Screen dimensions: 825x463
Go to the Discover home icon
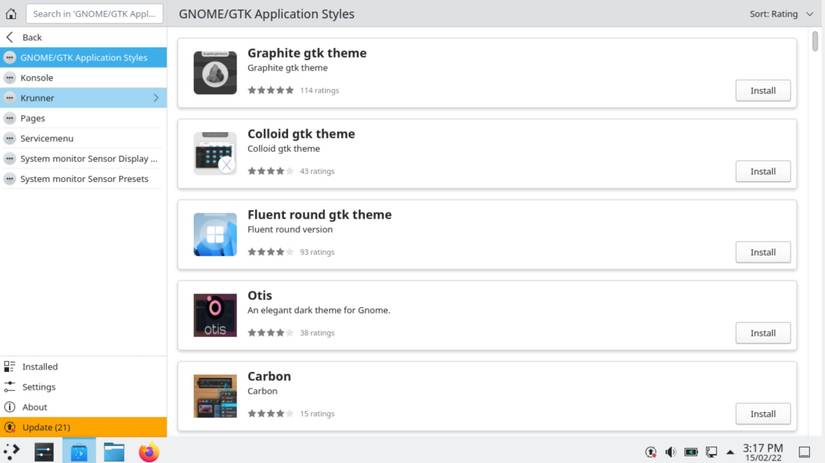11,14
